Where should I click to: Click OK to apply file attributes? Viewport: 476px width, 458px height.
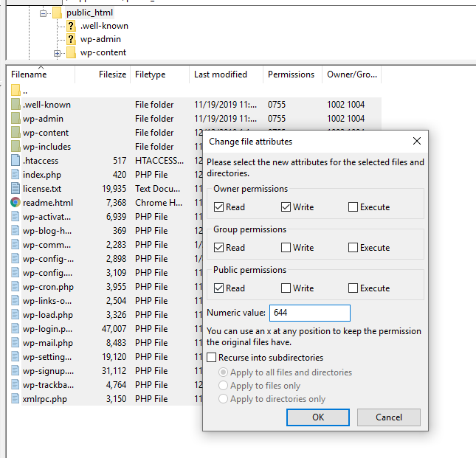pyautogui.click(x=317, y=417)
